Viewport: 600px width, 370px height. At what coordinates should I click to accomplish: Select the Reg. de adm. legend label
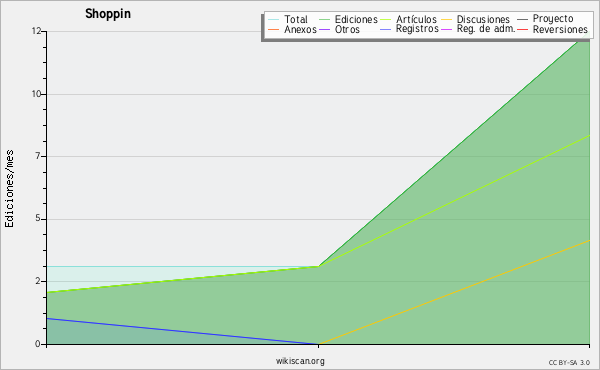486,29
